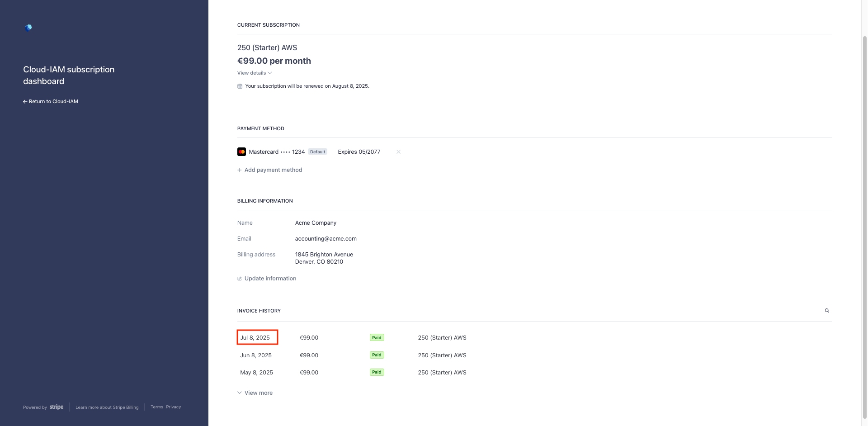Click the Cloud-IAM logo icon
Viewport: 868px width, 426px height.
28,28
